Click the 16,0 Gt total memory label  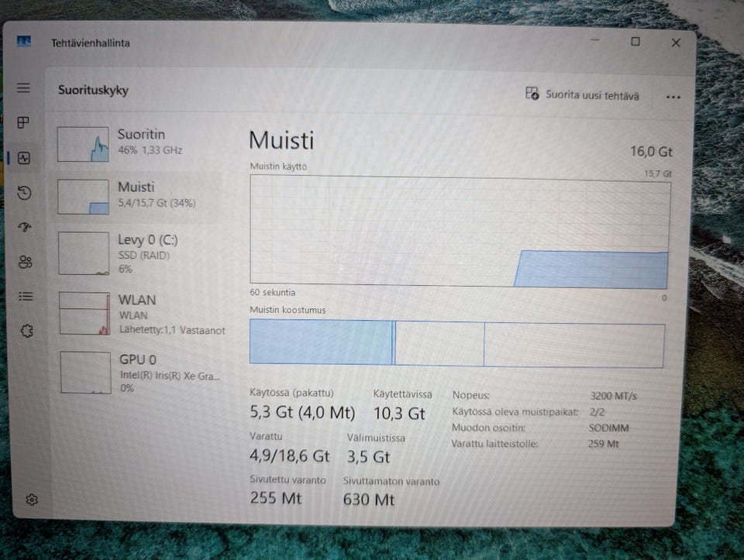[x=651, y=152]
